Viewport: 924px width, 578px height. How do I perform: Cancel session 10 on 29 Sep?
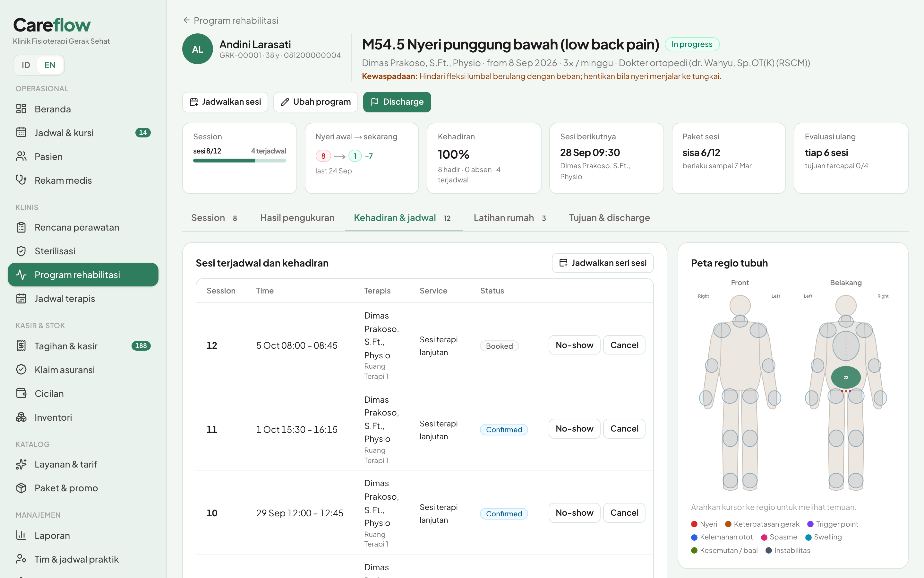click(624, 513)
